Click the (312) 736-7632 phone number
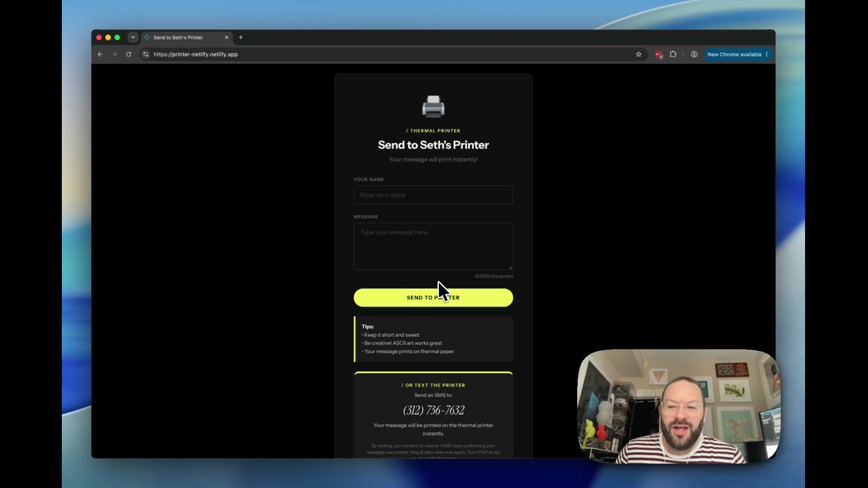The width and height of the screenshot is (868, 488). [433, 410]
